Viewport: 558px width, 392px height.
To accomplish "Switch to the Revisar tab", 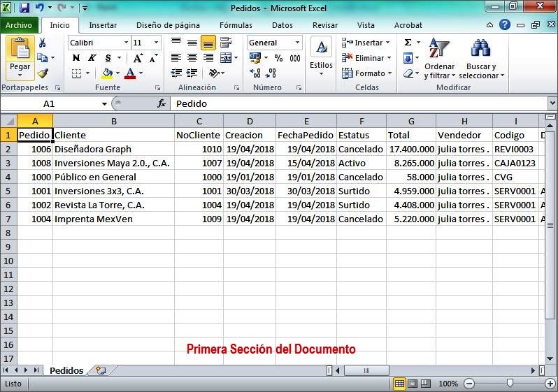I will point(325,25).
